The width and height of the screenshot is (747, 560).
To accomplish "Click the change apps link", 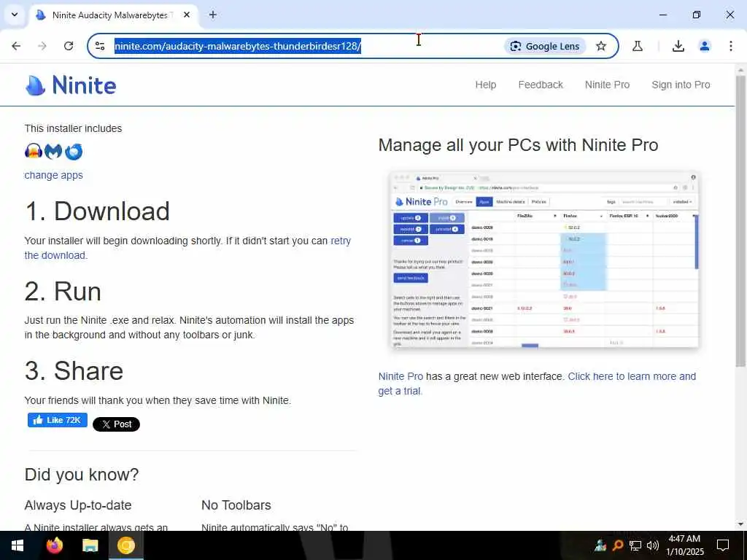I will (53, 175).
